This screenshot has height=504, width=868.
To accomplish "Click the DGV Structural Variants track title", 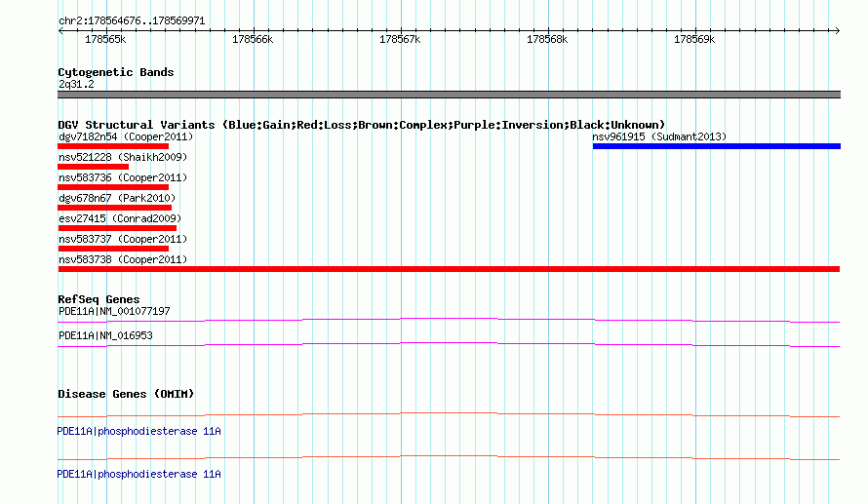I will pos(362,125).
